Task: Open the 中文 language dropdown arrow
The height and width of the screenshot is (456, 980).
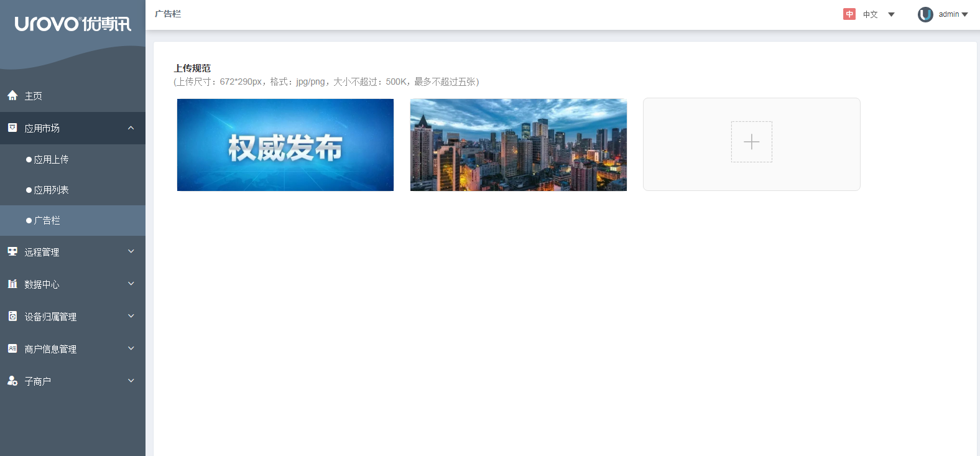Action: coord(891,14)
